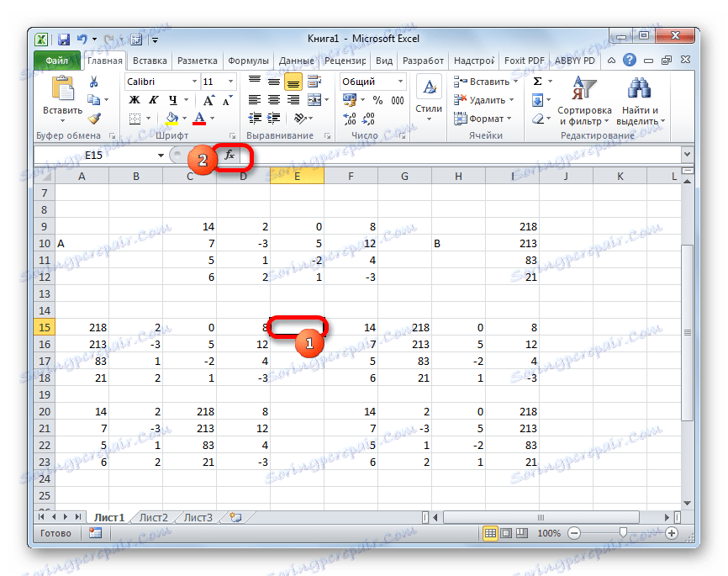This screenshot has width=728, height=576.
Task: Click the Wrap Text icon
Action: coord(314,82)
